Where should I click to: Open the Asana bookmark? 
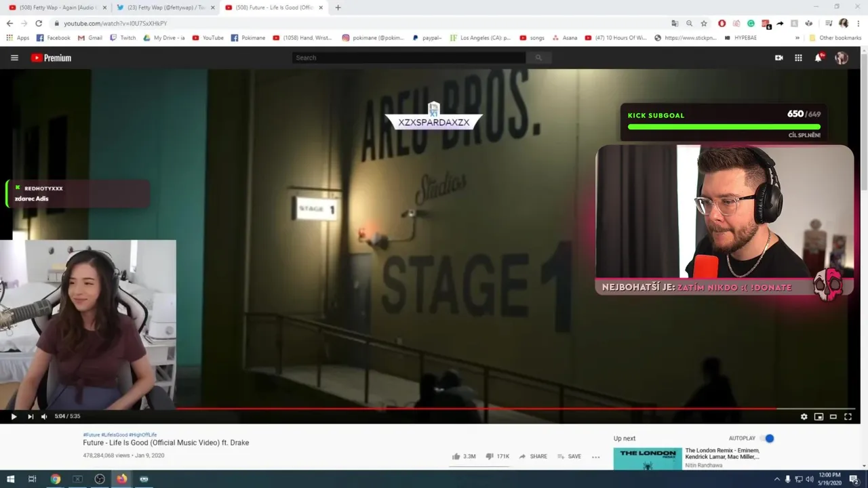tap(565, 38)
